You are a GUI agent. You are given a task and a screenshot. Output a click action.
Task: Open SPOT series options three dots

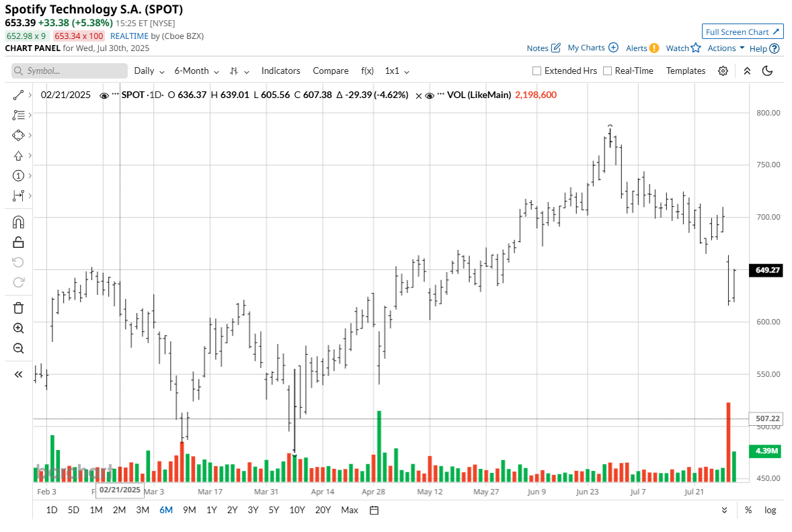pyautogui.click(x=115, y=95)
